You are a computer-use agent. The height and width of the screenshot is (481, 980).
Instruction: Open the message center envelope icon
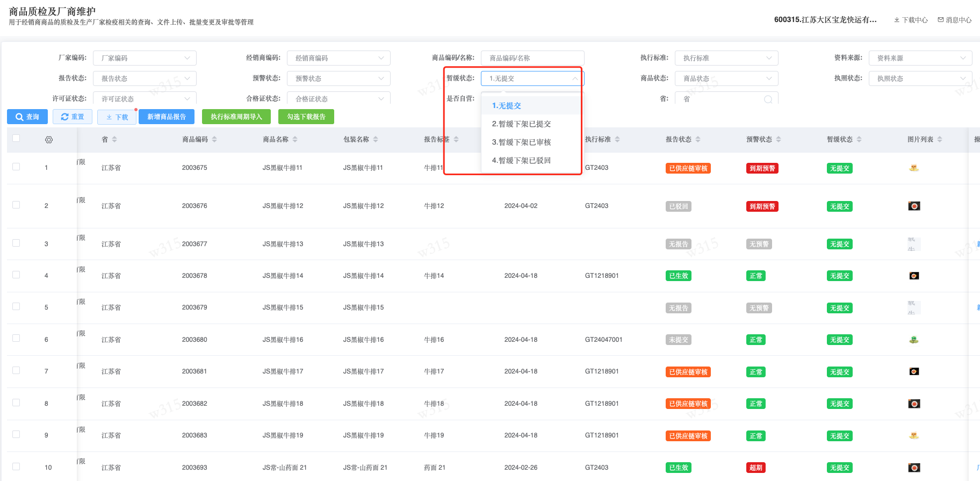pyautogui.click(x=941, y=20)
